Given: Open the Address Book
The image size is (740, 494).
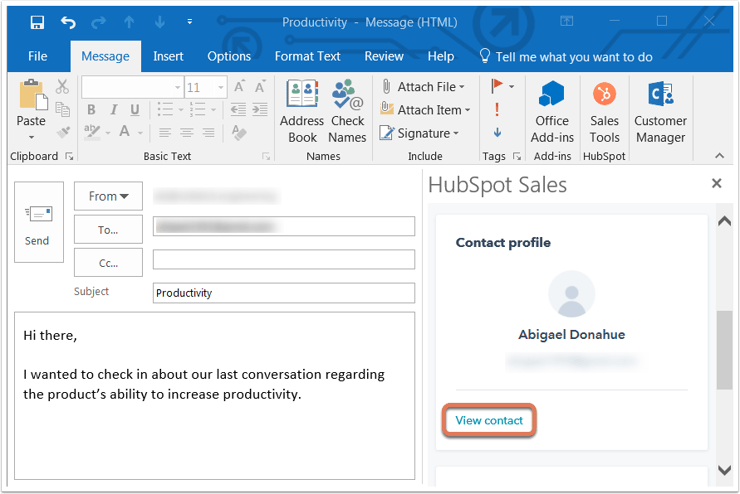Looking at the screenshot, I should [302, 112].
